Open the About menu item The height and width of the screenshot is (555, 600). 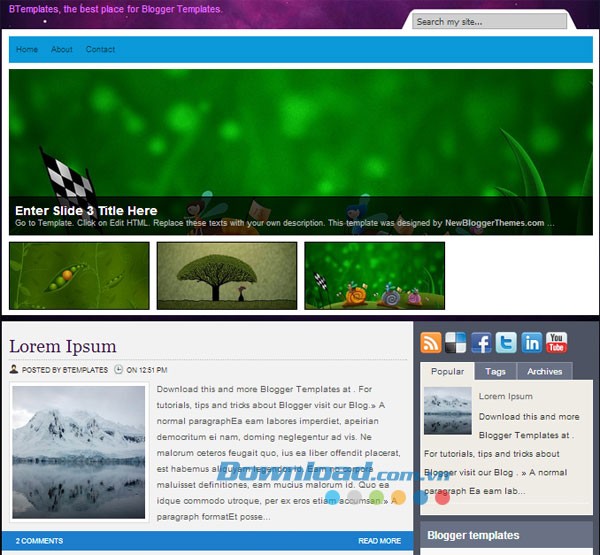tap(62, 49)
